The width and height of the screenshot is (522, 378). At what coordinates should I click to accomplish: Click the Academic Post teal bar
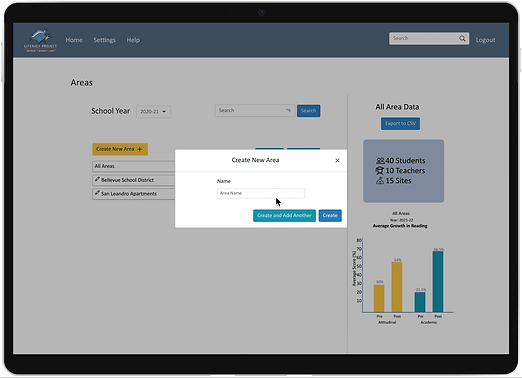[x=438, y=282]
